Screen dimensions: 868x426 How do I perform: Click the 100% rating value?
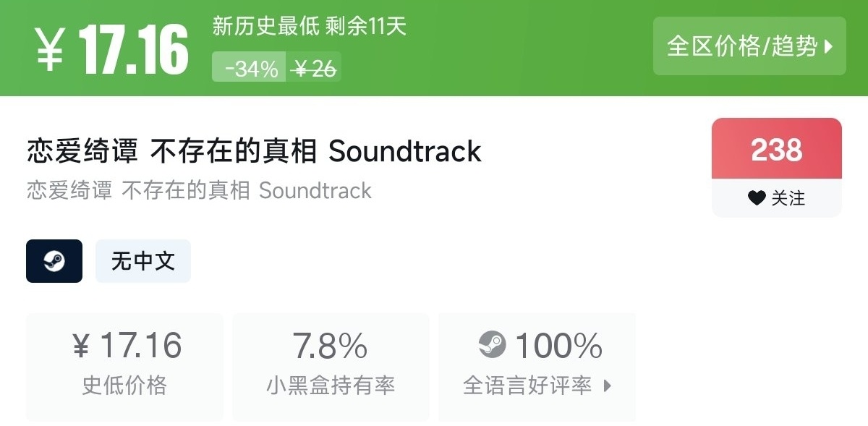click(558, 346)
